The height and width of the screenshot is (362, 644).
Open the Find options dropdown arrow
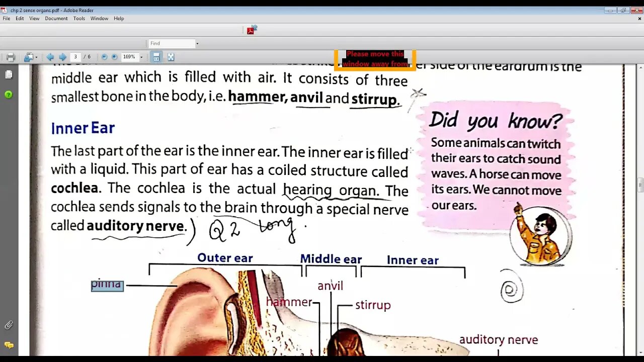[197, 43]
